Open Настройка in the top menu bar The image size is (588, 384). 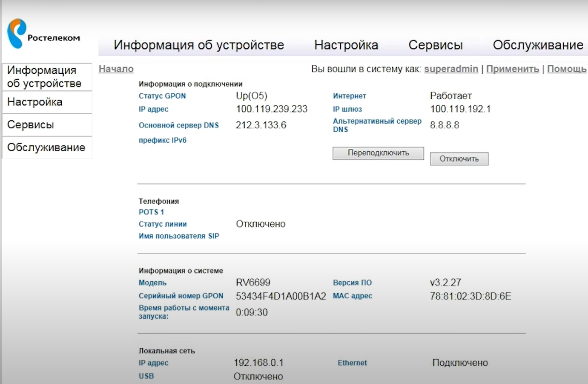pos(346,45)
